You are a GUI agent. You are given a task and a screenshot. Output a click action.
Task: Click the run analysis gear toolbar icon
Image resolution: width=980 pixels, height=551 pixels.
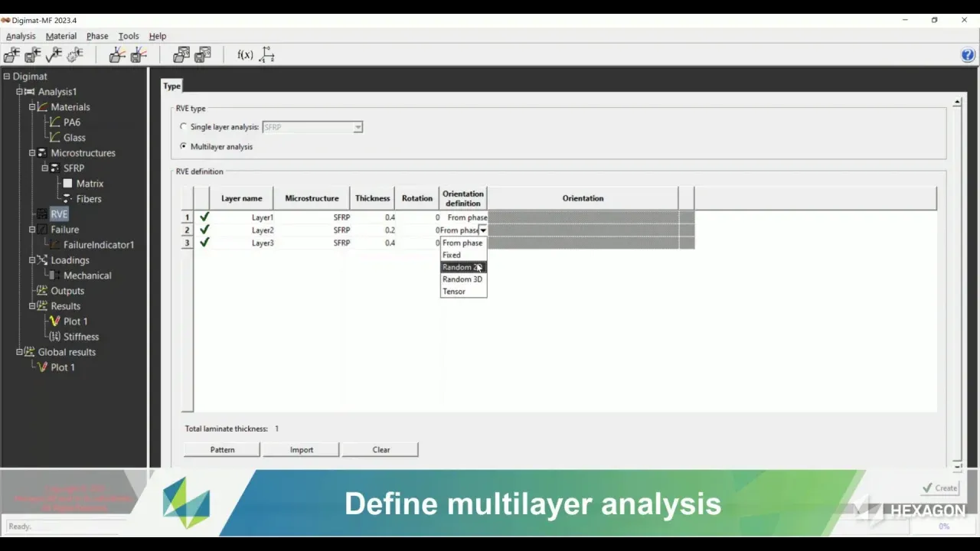(x=75, y=55)
